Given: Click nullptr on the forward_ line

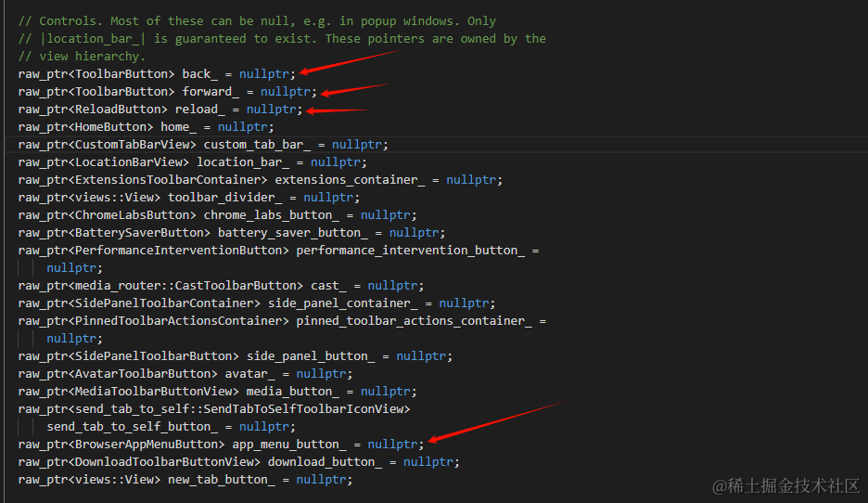Looking at the screenshot, I should 286,91.
